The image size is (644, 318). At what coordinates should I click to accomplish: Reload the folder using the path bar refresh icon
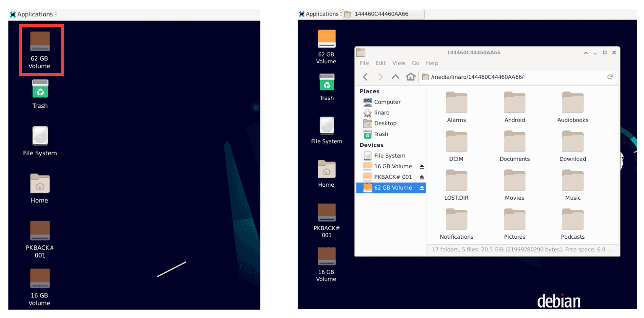[x=610, y=77]
